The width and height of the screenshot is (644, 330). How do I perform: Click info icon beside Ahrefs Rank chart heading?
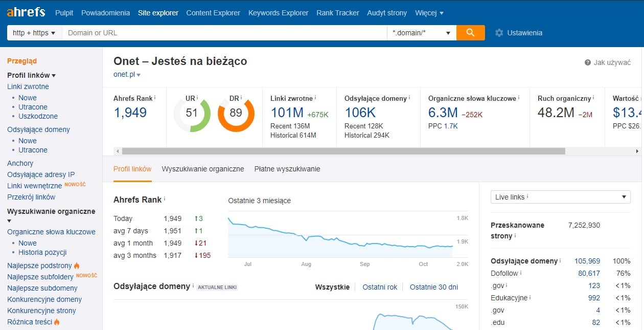click(x=165, y=199)
